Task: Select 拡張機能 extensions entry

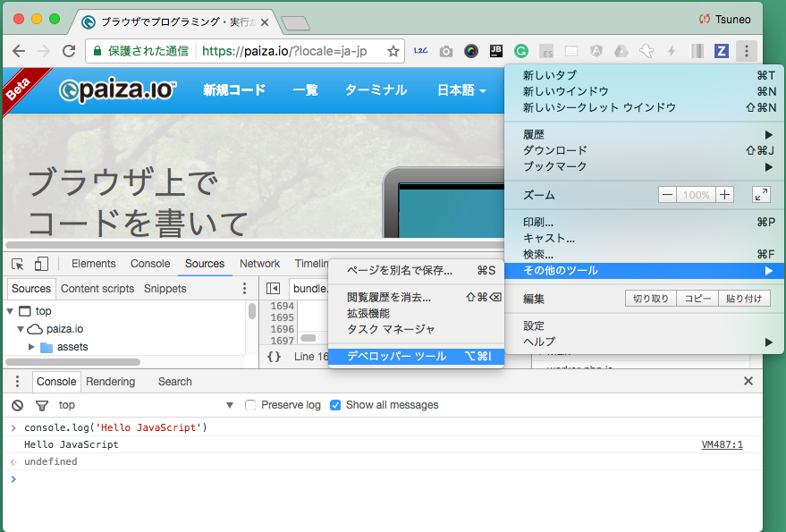Action: (416, 313)
